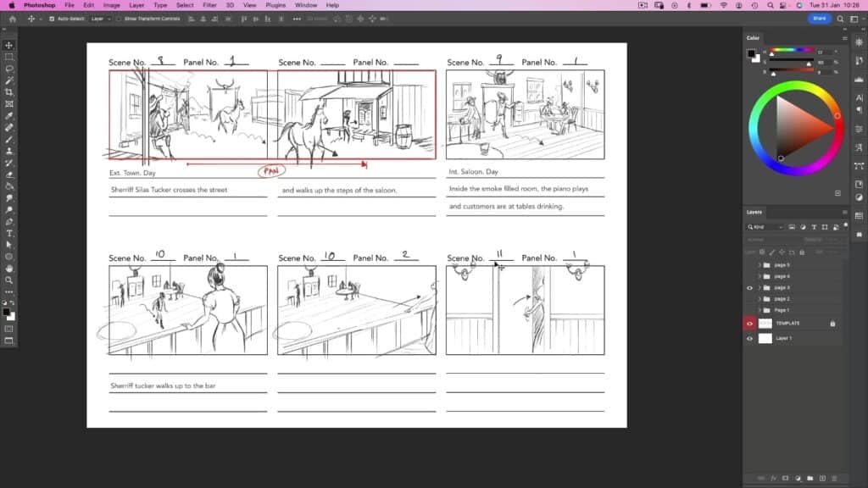Filter layers by type (T) icon
868x488 pixels.
(814, 227)
